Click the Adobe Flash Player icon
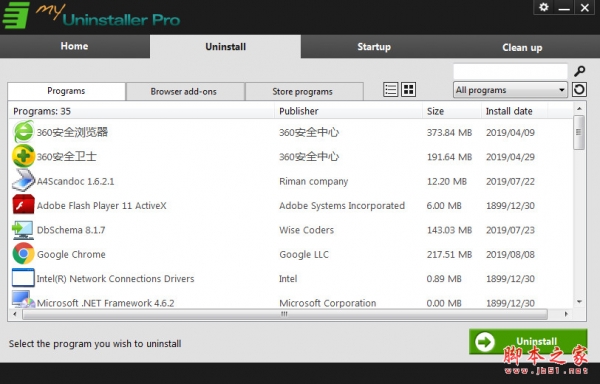 [x=23, y=205]
